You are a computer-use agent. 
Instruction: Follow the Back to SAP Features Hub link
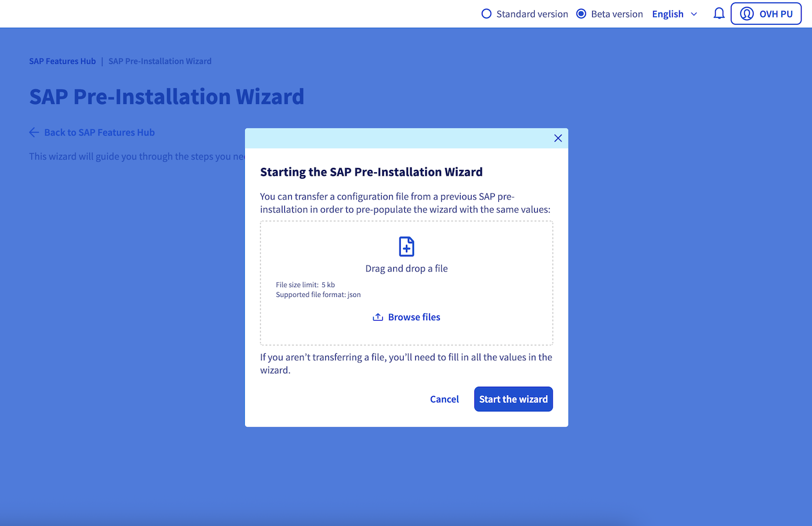(x=99, y=132)
